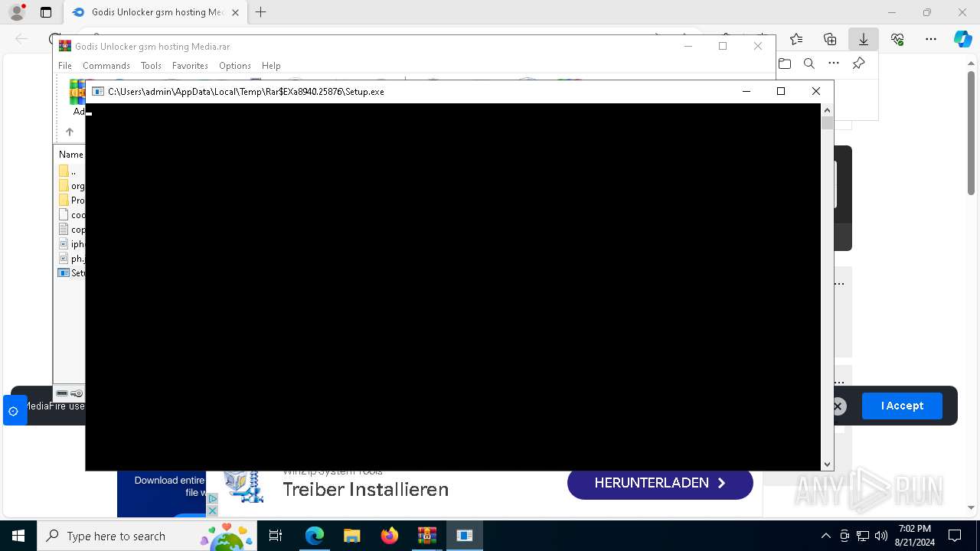980x551 pixels.
Task: Click the Edge back arrow
Action: click(21, 39)
